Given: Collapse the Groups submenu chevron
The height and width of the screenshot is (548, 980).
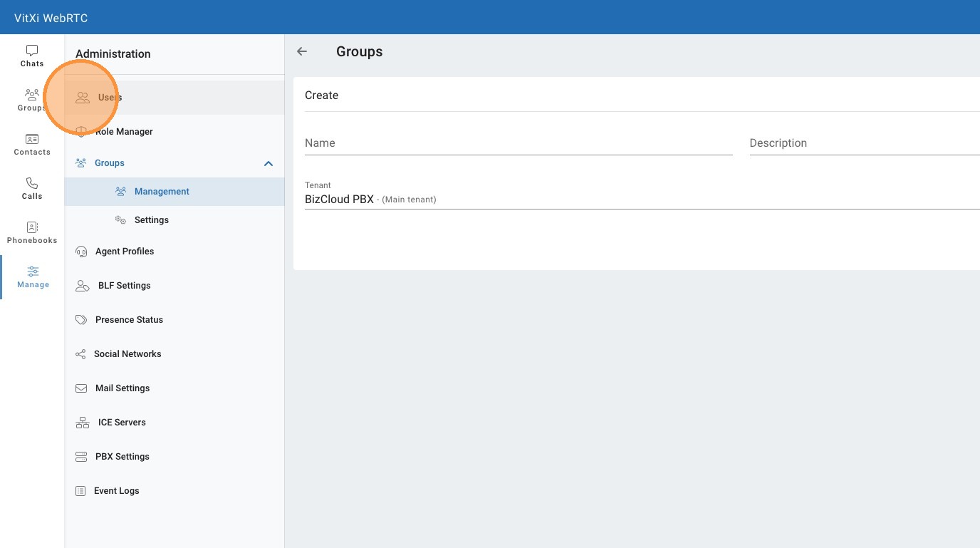Looking at the screenshot, I should pyautogui.click(x=269, y=163).
